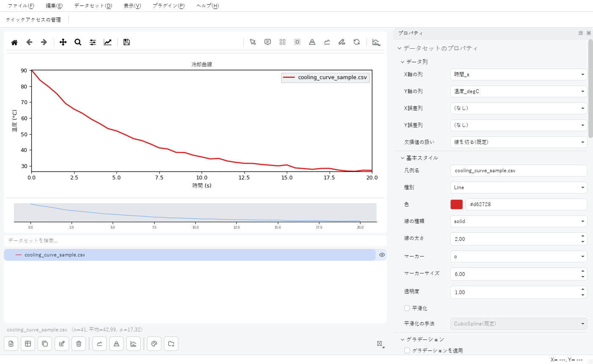Collapse the データ列 section
The height and width of the screenshot is (364, 593).
pos(402,62)
